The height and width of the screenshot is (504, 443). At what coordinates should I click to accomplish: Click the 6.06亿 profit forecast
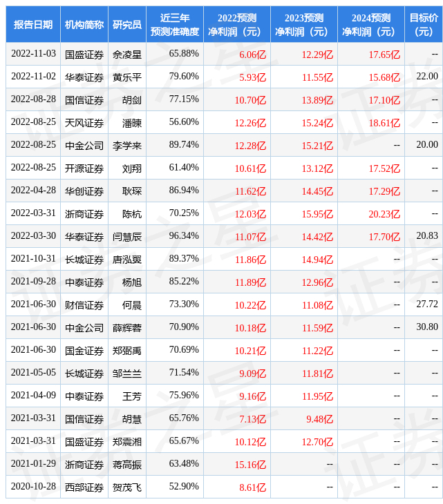click(252, 55)
